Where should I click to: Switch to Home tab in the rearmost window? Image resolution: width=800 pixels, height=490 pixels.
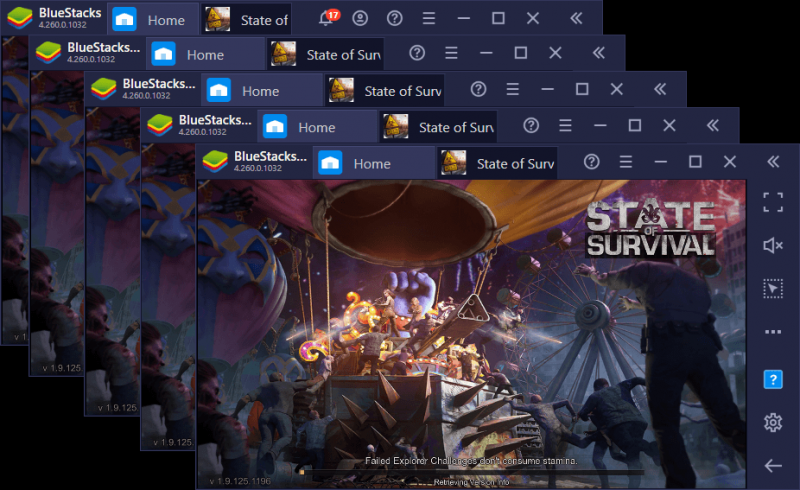tap(153, 20)
